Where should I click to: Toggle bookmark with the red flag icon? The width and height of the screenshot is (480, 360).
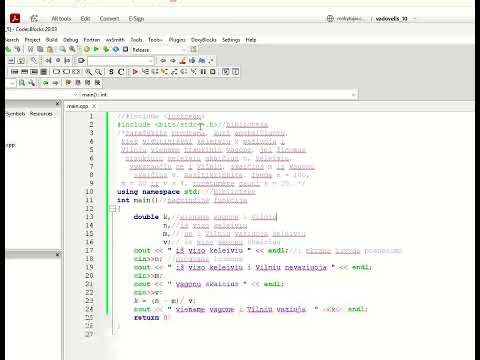click(x=68, y=82)
